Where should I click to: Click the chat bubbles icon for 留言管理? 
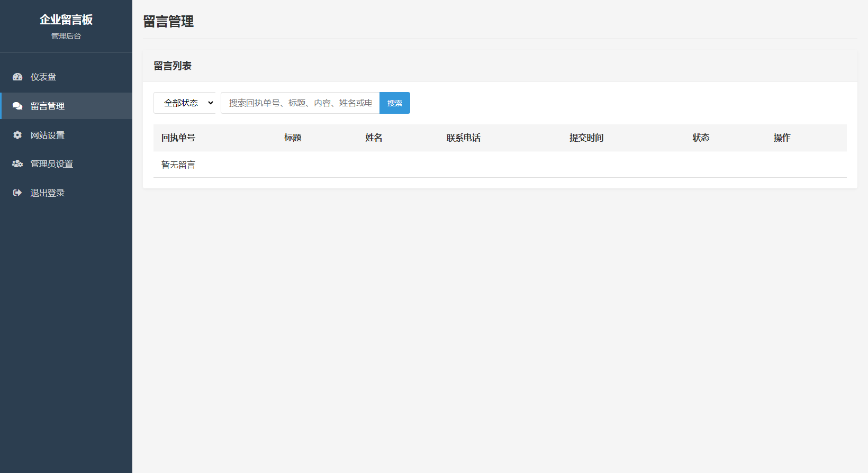pos(17,106)
